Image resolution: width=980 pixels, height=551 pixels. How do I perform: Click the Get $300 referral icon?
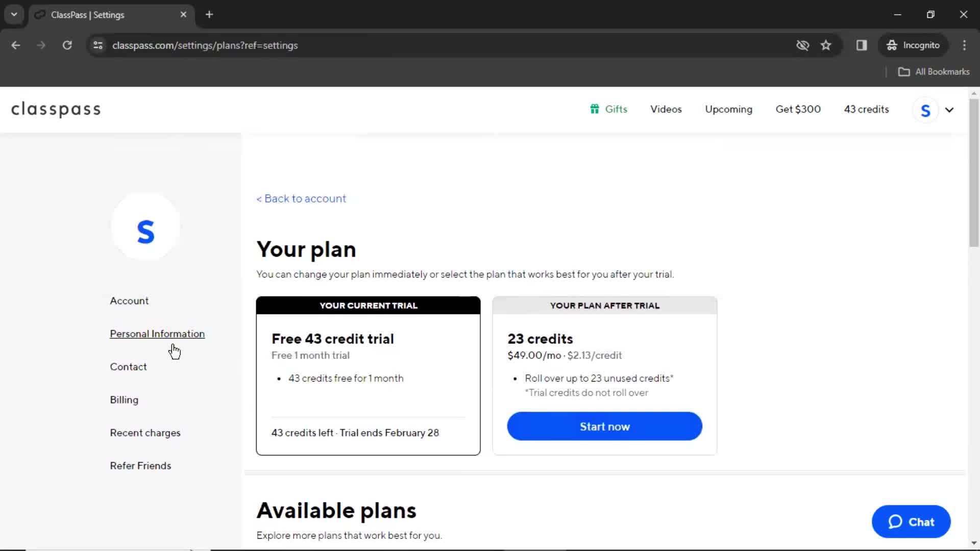click(798, 109)
